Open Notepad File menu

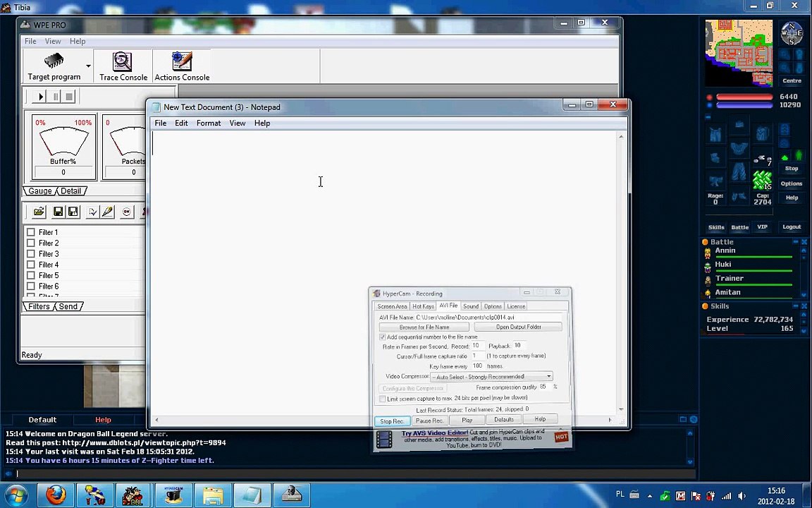click(x=161, y=123)
